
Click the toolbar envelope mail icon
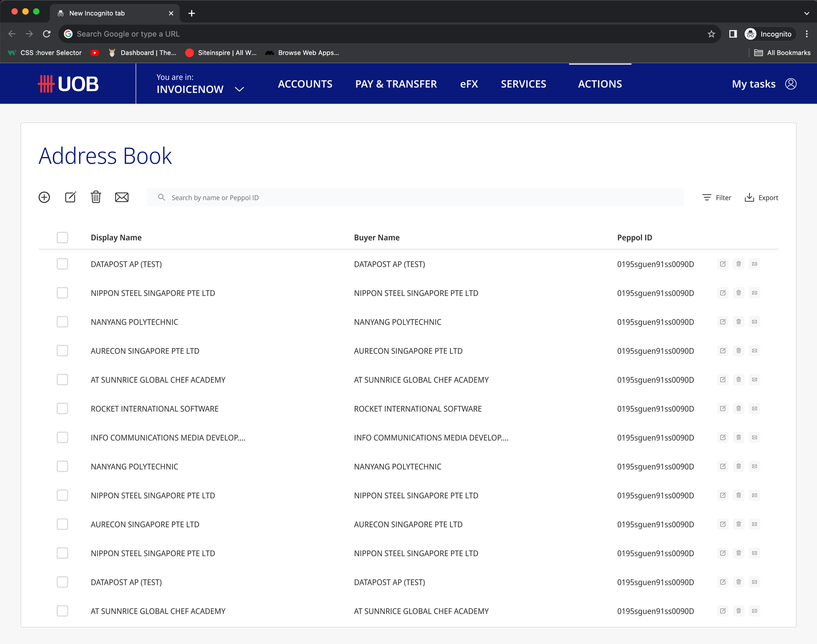coord(122,197)
